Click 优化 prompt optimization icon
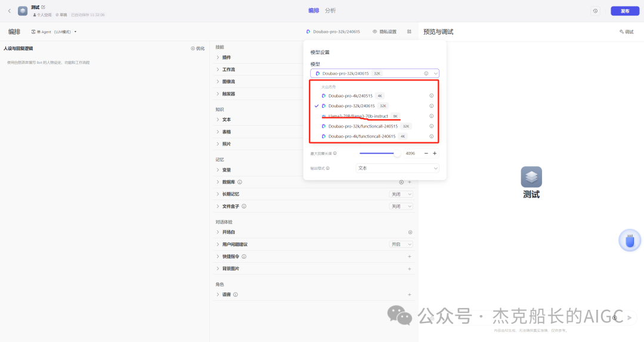 pos(197,48)
